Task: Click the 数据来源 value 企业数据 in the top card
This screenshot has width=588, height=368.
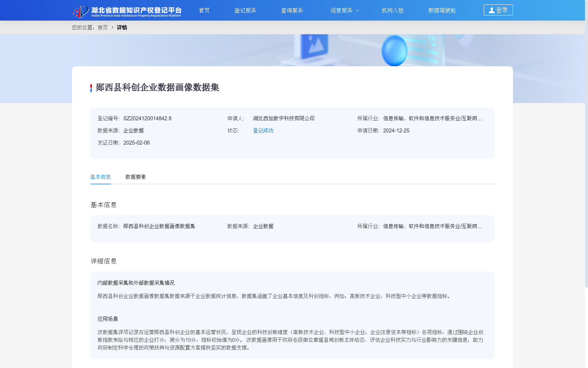Action: (133, 131)
